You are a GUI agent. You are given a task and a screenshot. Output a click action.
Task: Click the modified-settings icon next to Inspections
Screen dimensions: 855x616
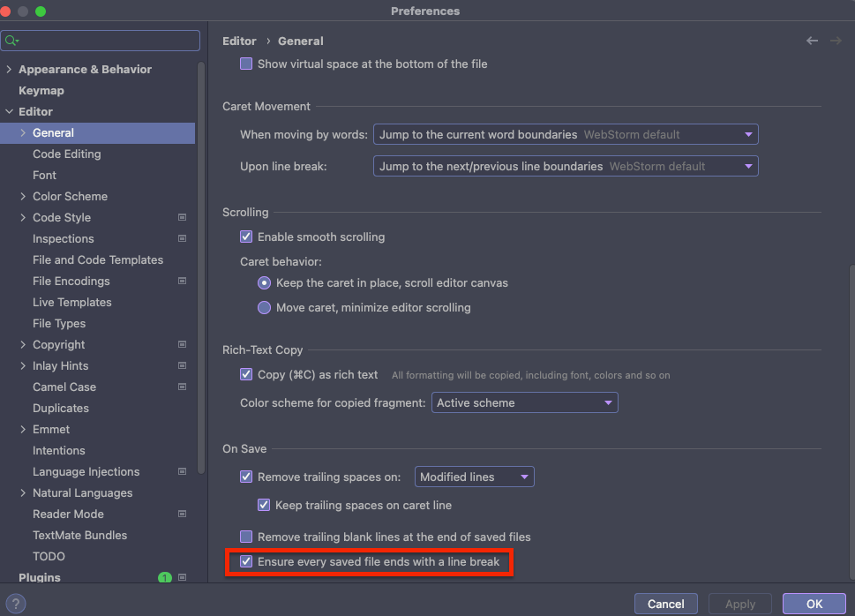coord(181,238)
